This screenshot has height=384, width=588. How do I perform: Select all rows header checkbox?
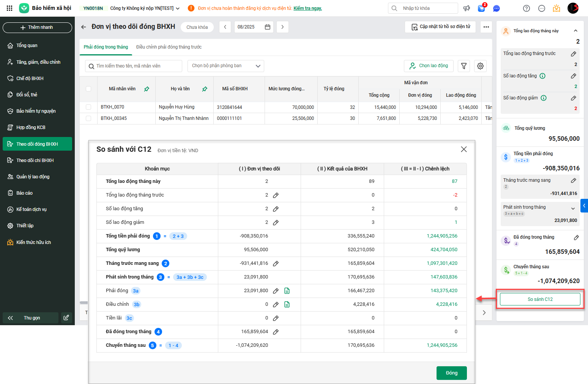click(x=88, y=89)
